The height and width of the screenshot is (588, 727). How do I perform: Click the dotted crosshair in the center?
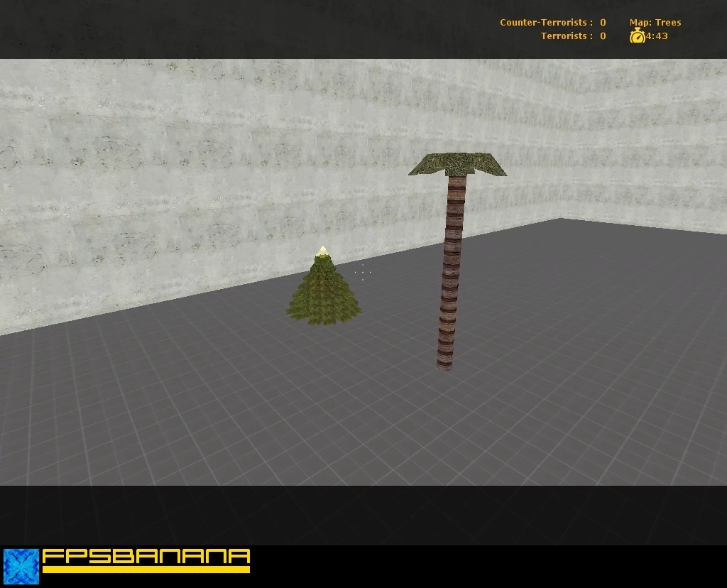(363, 272)
